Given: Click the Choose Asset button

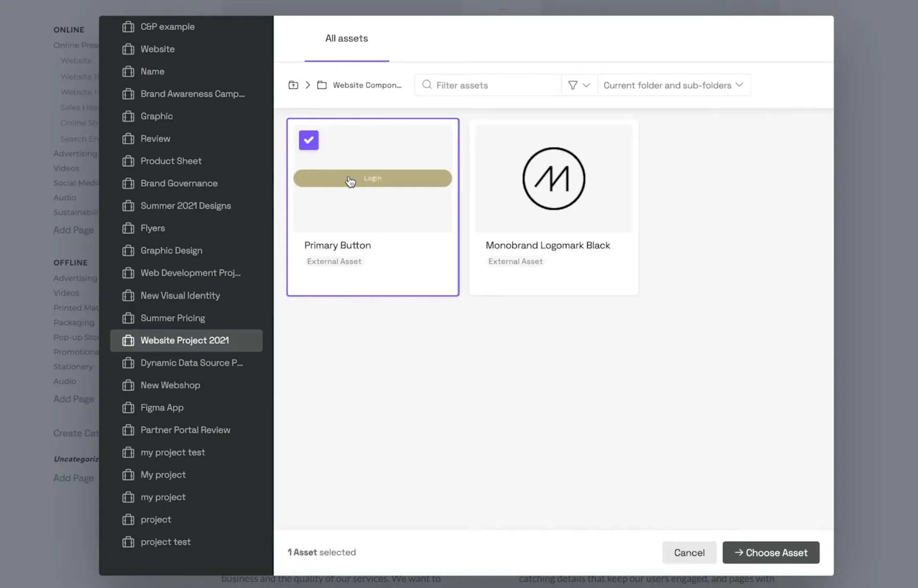Looking at the screenshot, I should tap(771, 552).
